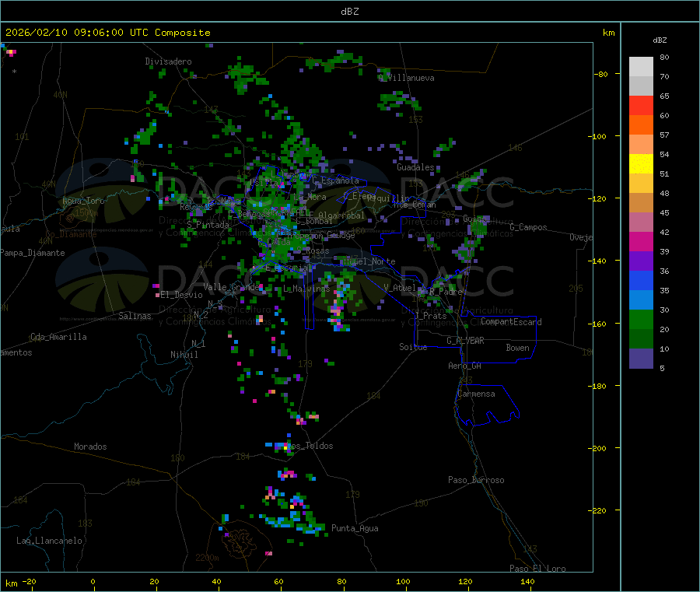Image resolution: width=700 pixels, height=592 pixels.
Task: Click the 'km' unit label at top right
Action: point(608,33)
